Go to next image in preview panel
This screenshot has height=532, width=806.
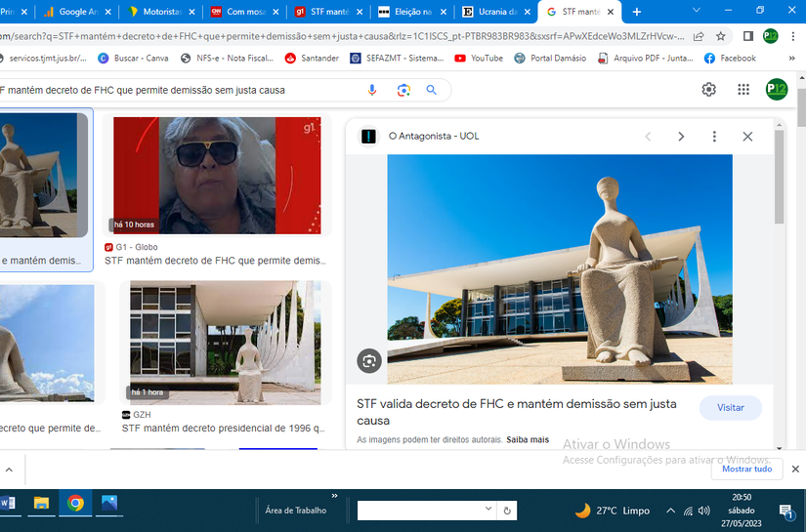(681, 136)
